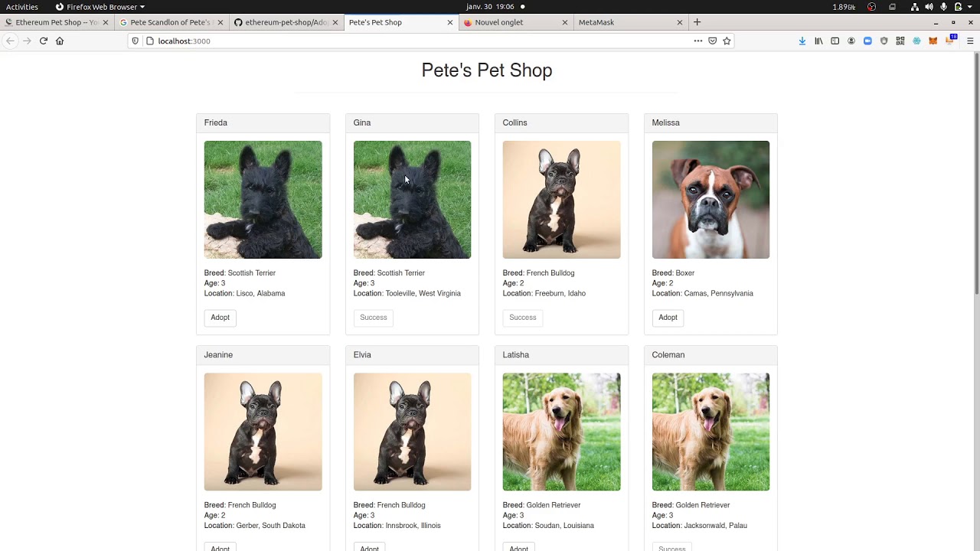Open MetaMask fox extension icon
Image resolution: width=980 pixels, height=551 pixels.
(933, 41)
